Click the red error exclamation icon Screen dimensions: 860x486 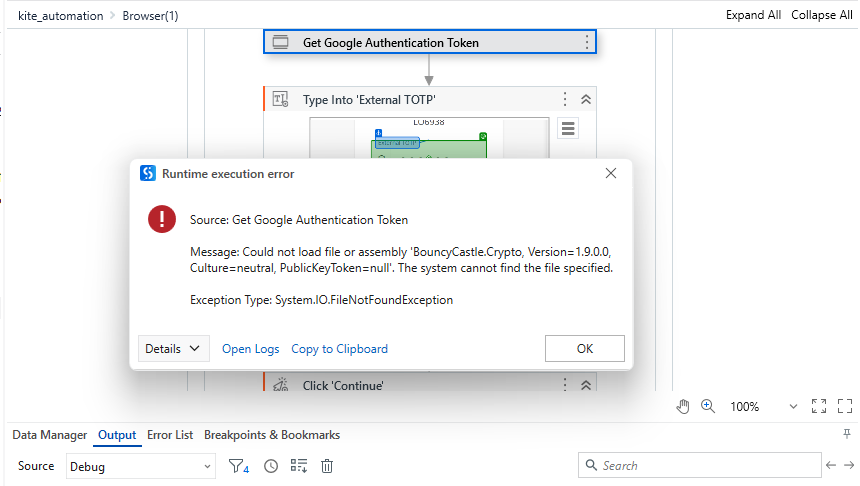tap(162, 219)
